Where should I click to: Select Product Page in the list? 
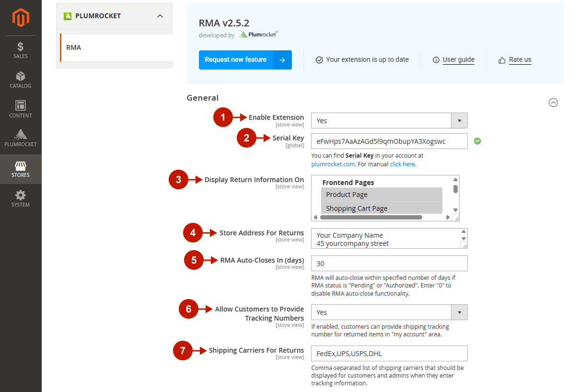381,195
